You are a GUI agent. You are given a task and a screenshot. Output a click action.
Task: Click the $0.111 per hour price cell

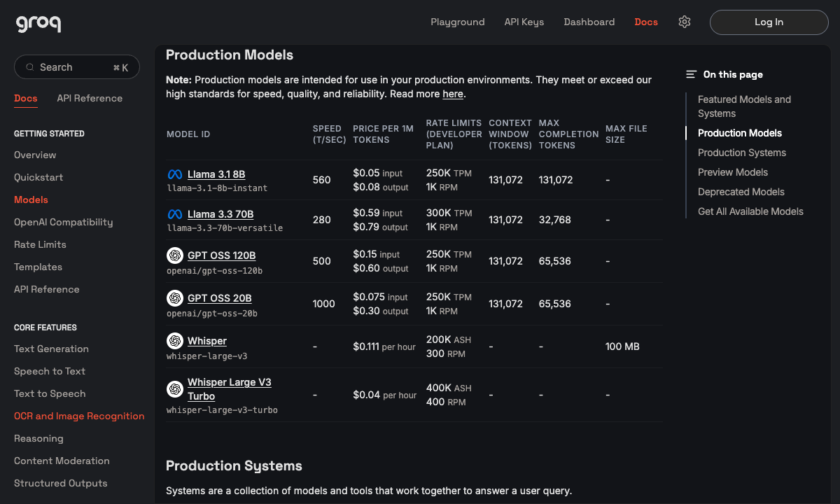pos(384,346)
